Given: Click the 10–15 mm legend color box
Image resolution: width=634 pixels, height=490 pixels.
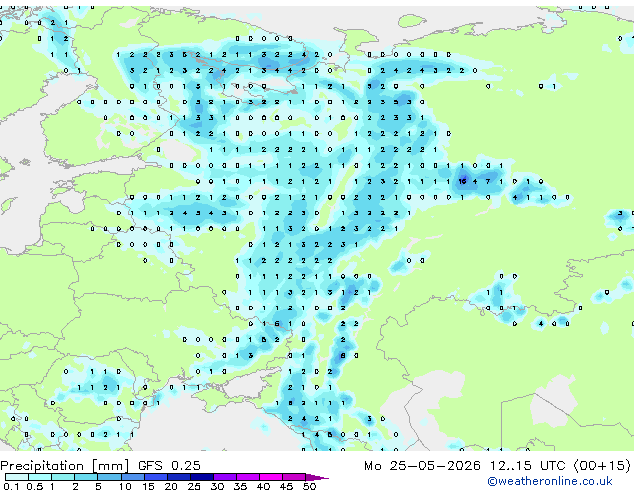Looking at the screenshot, I should pos(132,477).
